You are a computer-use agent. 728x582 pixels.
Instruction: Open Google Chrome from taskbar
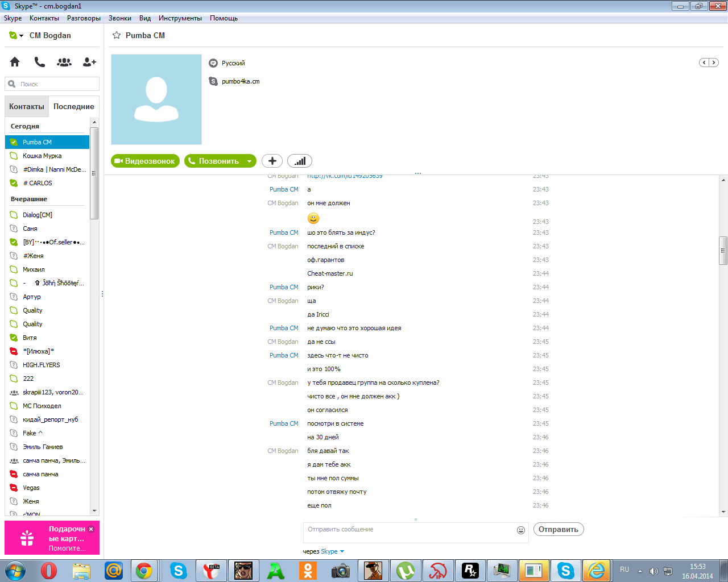coord(144,570)
